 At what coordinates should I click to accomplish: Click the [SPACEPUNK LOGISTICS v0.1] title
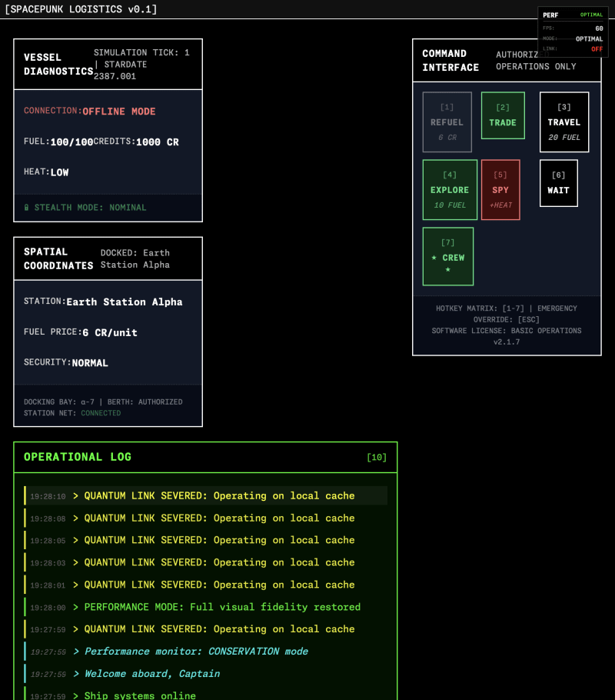pos(81,9)
